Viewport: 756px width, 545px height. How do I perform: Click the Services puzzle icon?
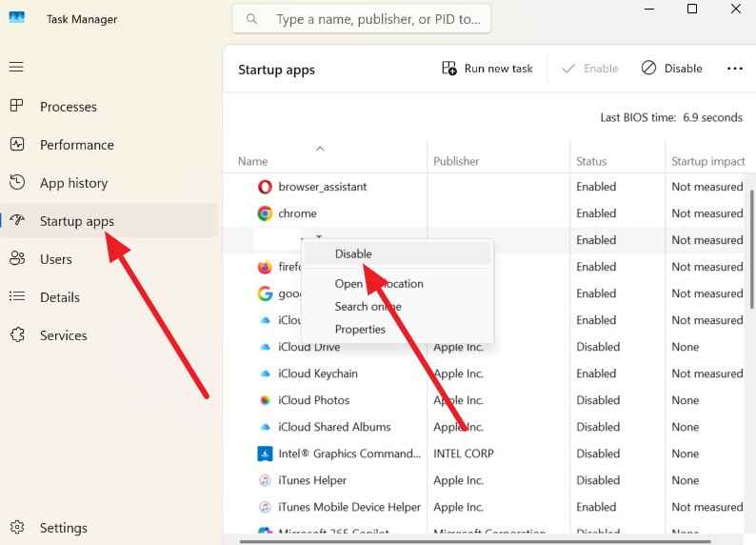pyautogui.click(x=17, y=334)
